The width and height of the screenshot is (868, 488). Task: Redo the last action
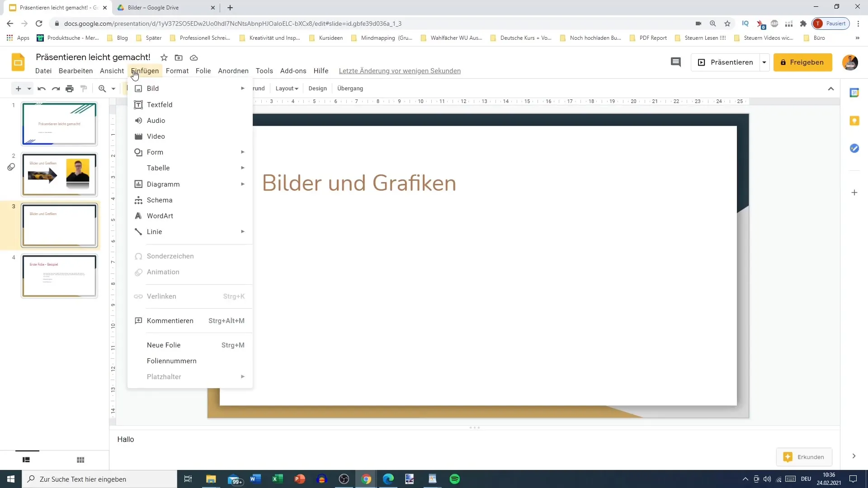56,89
